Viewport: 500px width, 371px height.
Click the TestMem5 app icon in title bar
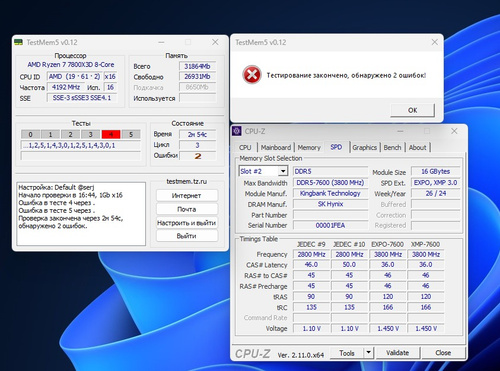pyautogui.click(x=19, y=42)
